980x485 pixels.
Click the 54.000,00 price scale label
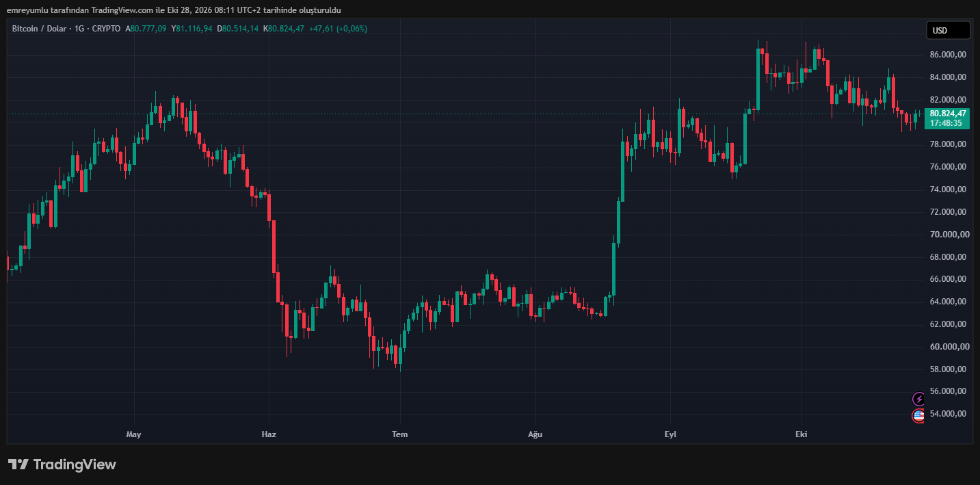coord(948,414)
